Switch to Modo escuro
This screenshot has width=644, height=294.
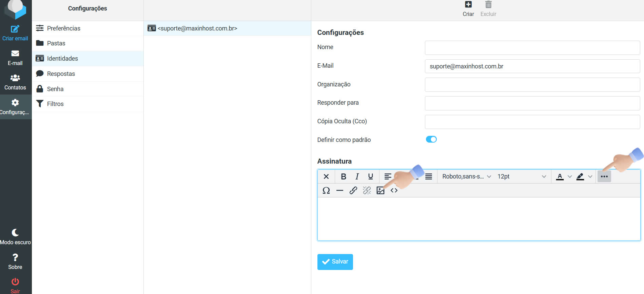[15, 236]
